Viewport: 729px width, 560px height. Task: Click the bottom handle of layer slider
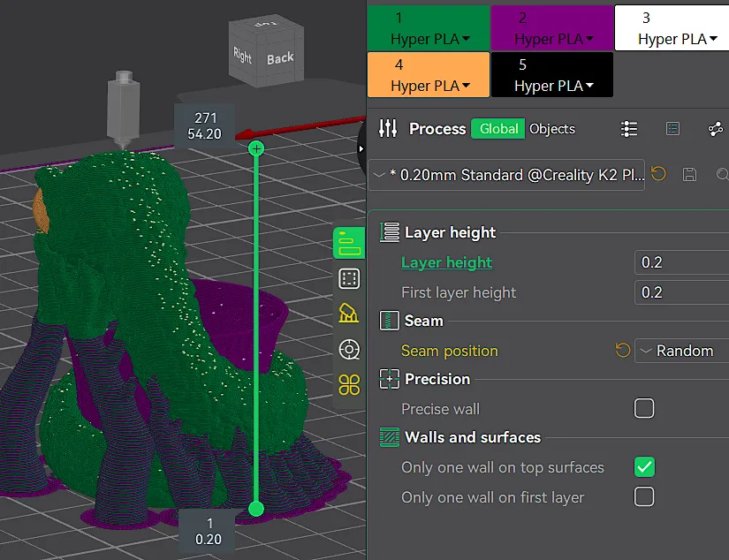(256, 509)
